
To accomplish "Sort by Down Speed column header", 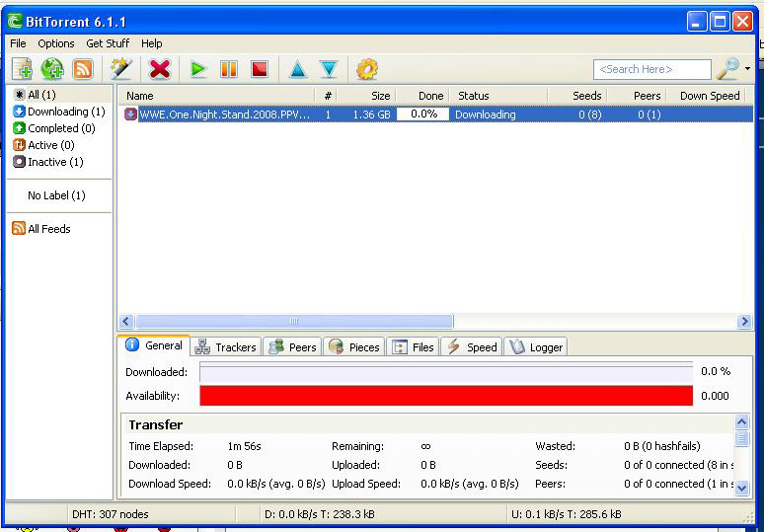I will (707, 96).
